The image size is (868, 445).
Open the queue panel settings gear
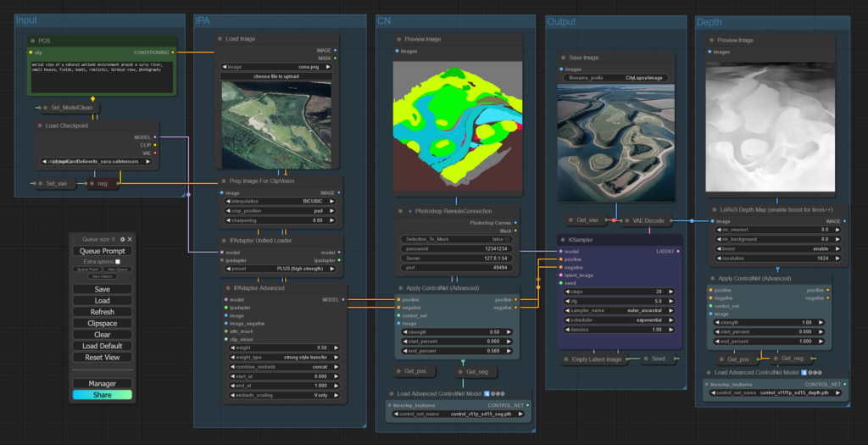pyautogui.click(x=122, y=240)
